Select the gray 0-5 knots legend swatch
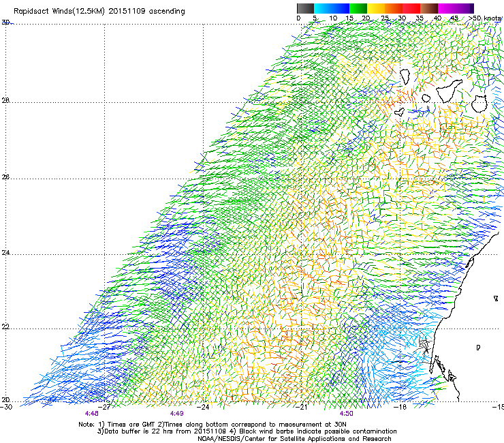This screenshot has height=443, width=504. click(305, 8)
